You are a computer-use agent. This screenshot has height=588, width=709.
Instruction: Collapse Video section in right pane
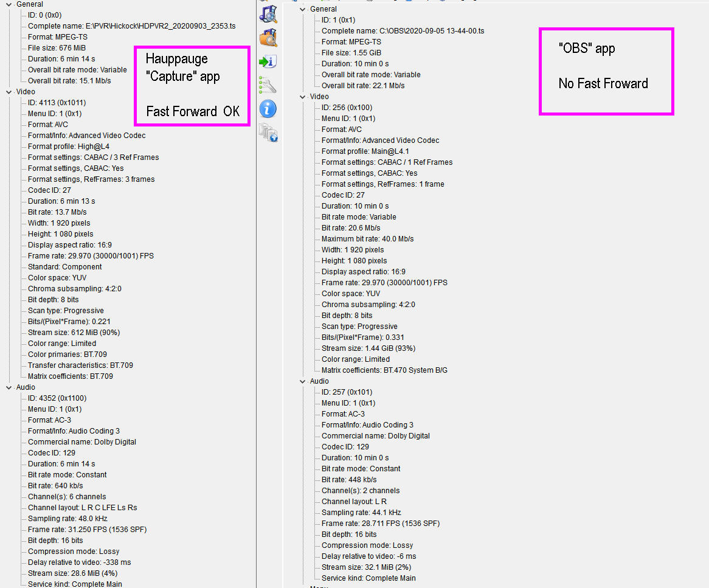pyautogui.click(x=302, y=97)
